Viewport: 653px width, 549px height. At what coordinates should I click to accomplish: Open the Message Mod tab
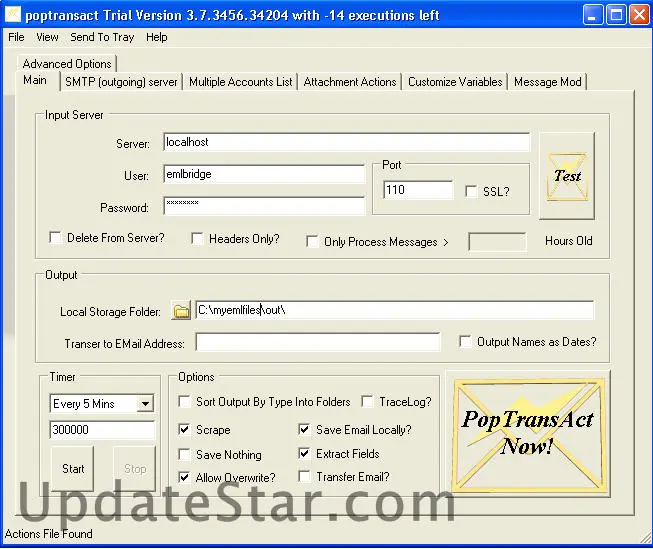click(548, 82)
